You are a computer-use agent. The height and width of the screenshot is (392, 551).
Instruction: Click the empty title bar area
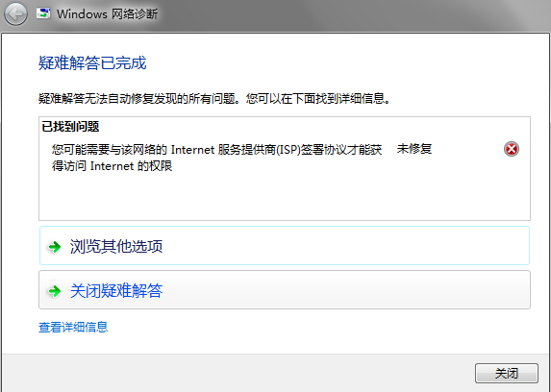pyautogui.click(x=351, y=14)
